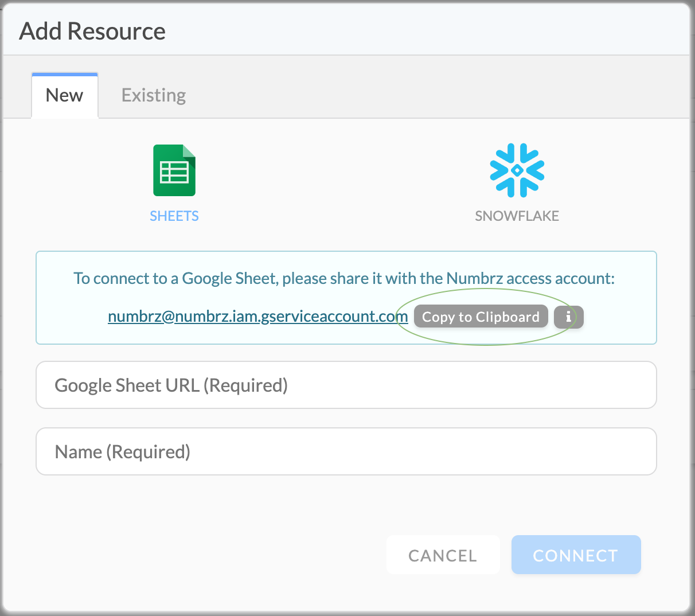Open the numbrz@numbrz.iam.gserviceaccount.com link
The image size is (695, 616).
[258, 317]
